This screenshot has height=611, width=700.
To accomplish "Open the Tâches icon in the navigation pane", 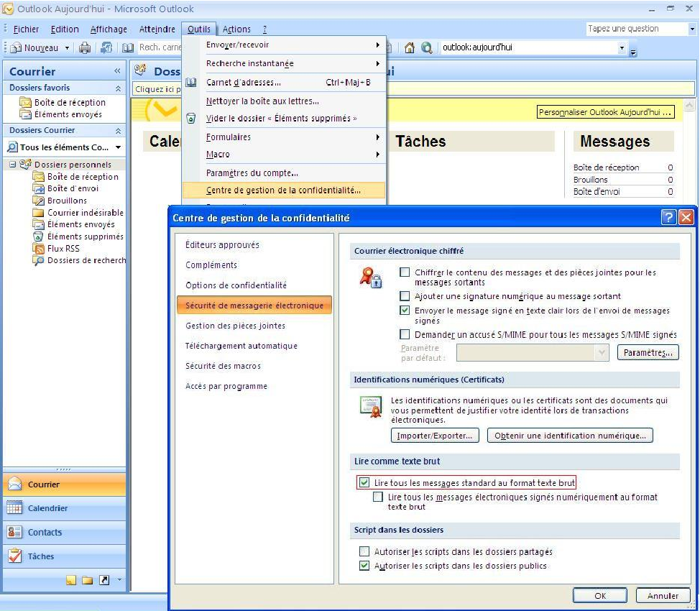I will tap(14, 556).
